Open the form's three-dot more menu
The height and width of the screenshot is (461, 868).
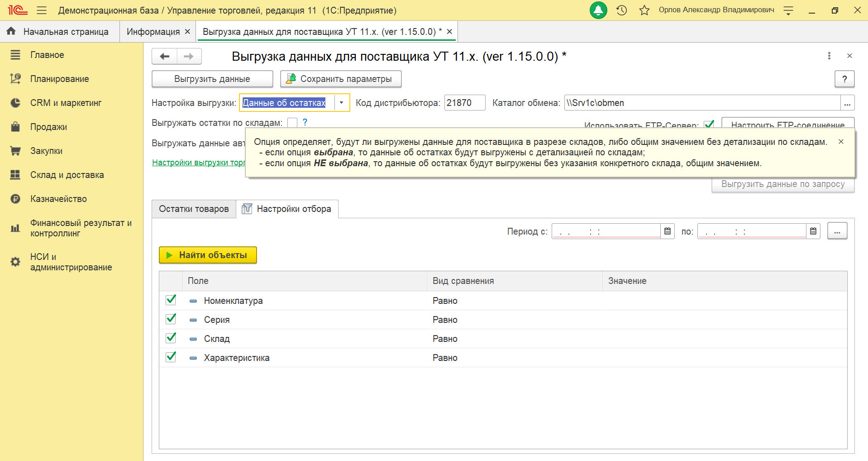pyautogui.click(x=829, y=56)
